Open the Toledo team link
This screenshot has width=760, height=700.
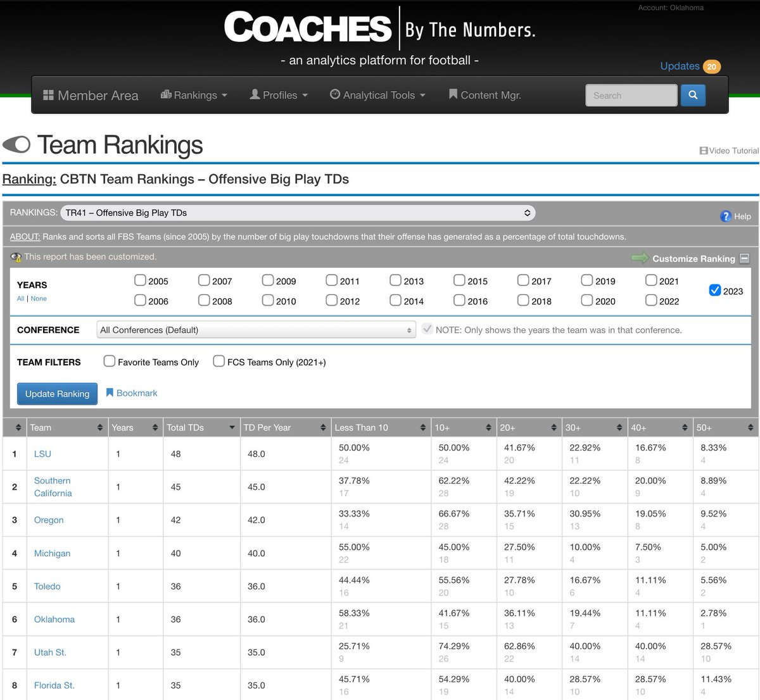(47, 586)
